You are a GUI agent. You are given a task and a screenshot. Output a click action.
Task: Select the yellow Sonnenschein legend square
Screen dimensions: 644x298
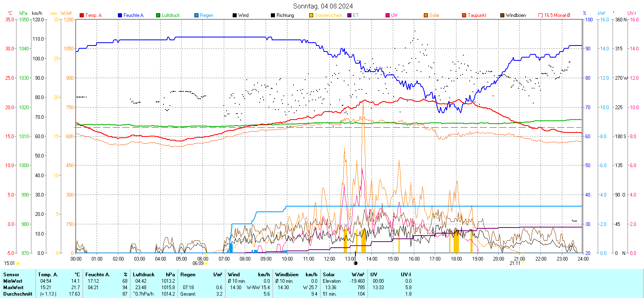(311, 15)
